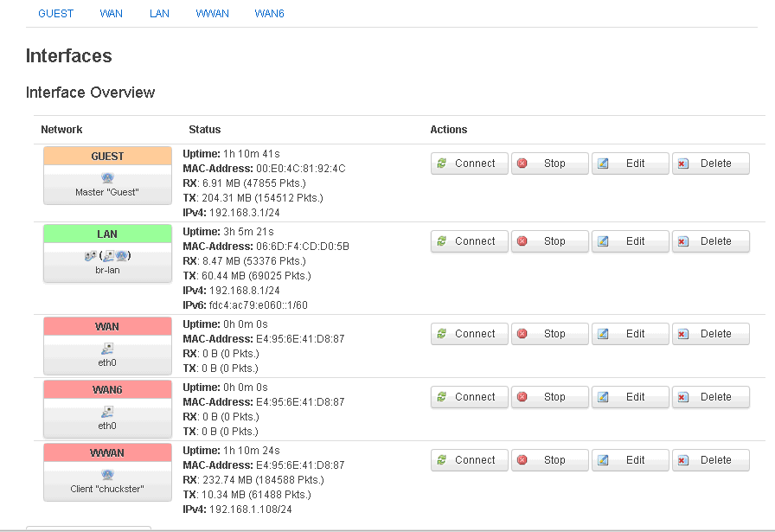
Task: Reconnect the LAN interface
Action: pyautogui.click(x=469, y=241)
